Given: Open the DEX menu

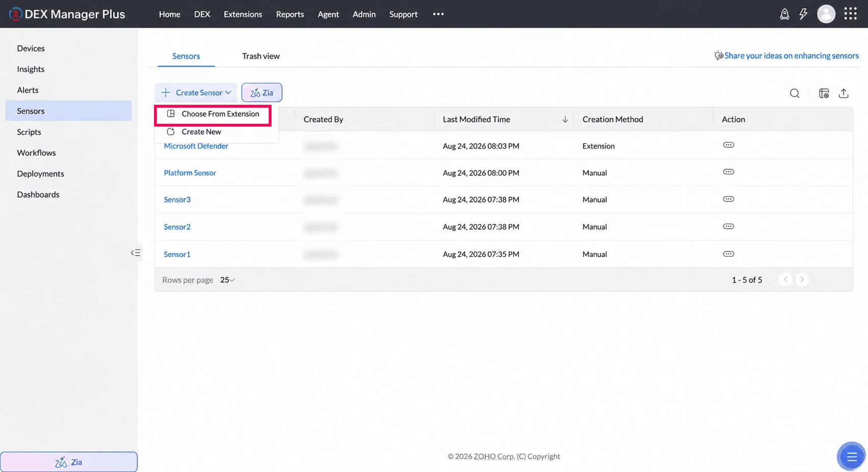Looking at the screenshot, I should point(202,14).
